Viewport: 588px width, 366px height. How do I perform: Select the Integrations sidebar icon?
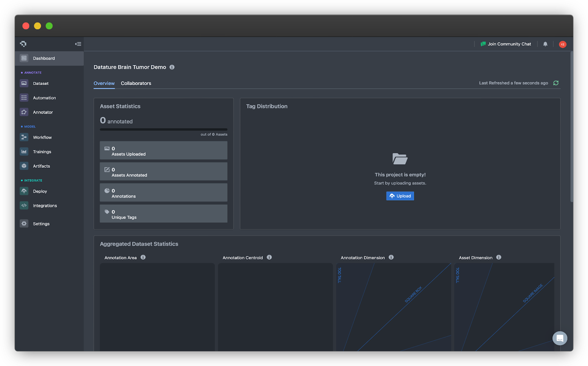click(x=44, y=205)
